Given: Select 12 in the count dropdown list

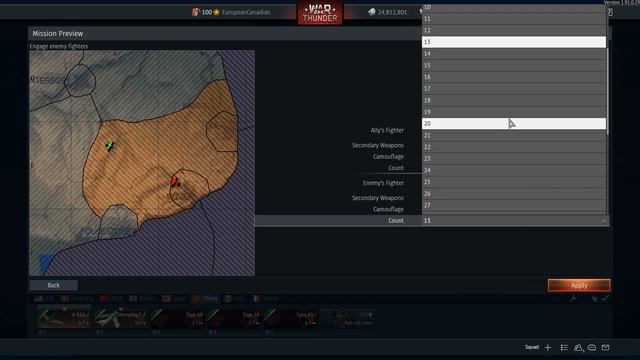Looking at the screenshot, I should click(x=513, y=30).
